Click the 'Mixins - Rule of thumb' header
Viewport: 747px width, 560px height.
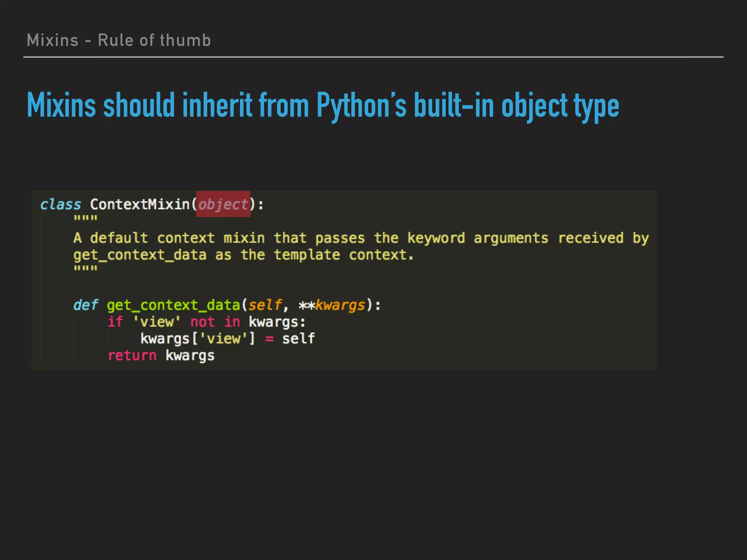(119, 40)
